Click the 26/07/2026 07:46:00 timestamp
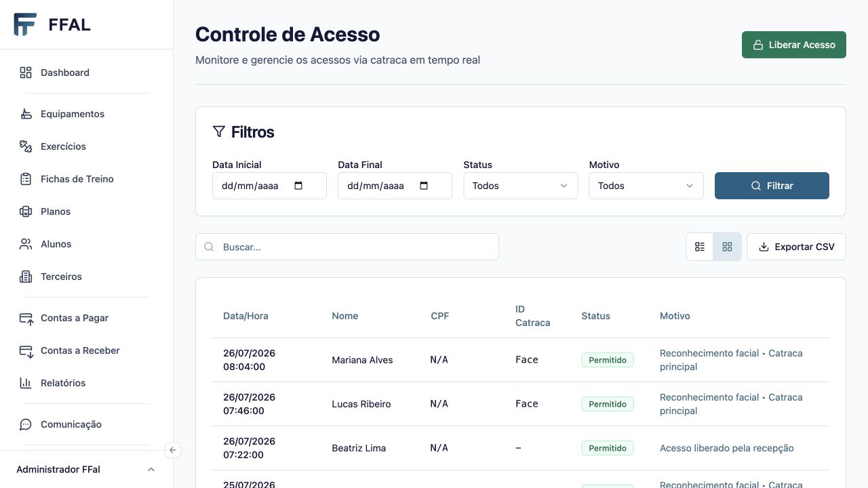 click(250, 404)
